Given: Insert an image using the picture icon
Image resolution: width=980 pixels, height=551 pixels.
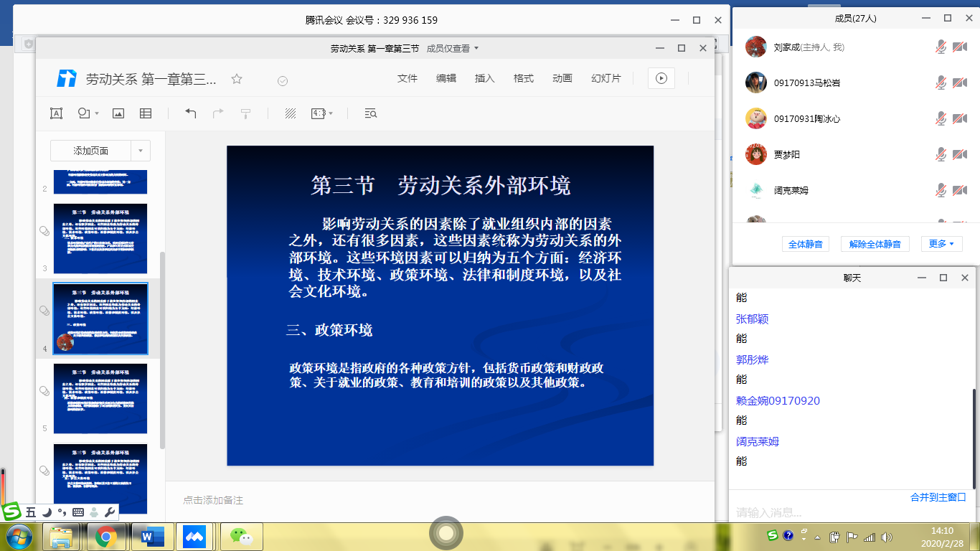Looking at the screenshot, I should coord(118,113).
